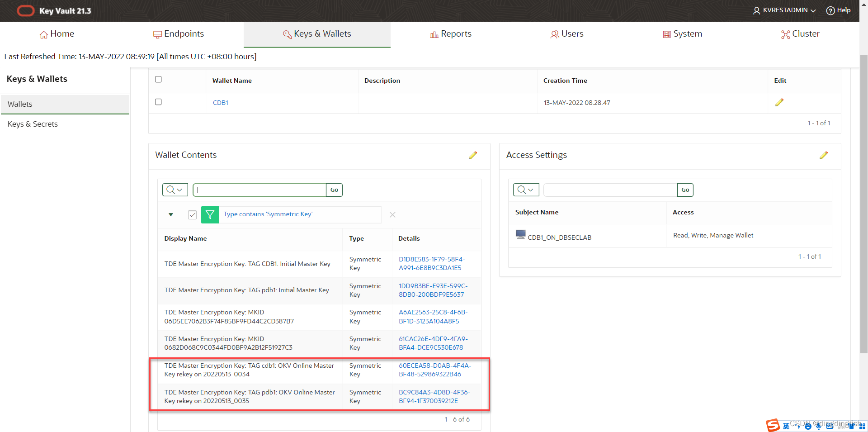Open key 60ECEA58-D0AB-4F4A-BF48-529869322B46
Screen dimensions: 868x432
(x=434, y=370)
